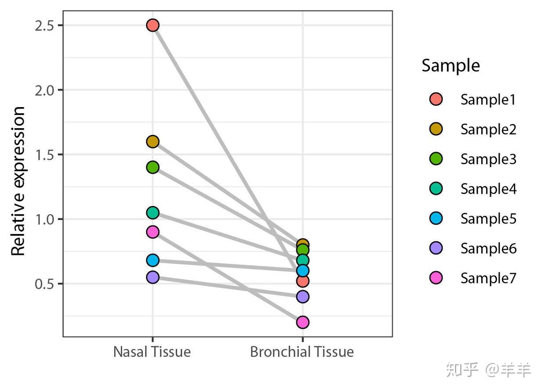Click the blue Sample5 nasal tissue point
The height and width of the screenshot is (392, 545).
click(x=153, y=260)
